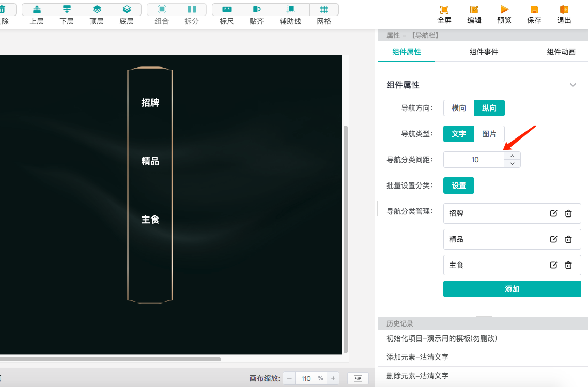The height and width of the screenshot is (387, 588).
Task: Click 设置 under 批量设置分类
Action: (x=458, y=185)
